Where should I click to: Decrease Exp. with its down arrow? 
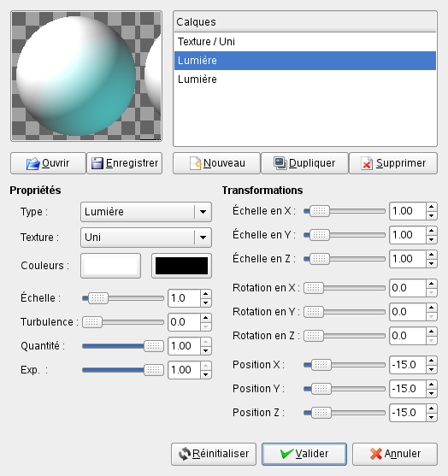coord(206,374)
